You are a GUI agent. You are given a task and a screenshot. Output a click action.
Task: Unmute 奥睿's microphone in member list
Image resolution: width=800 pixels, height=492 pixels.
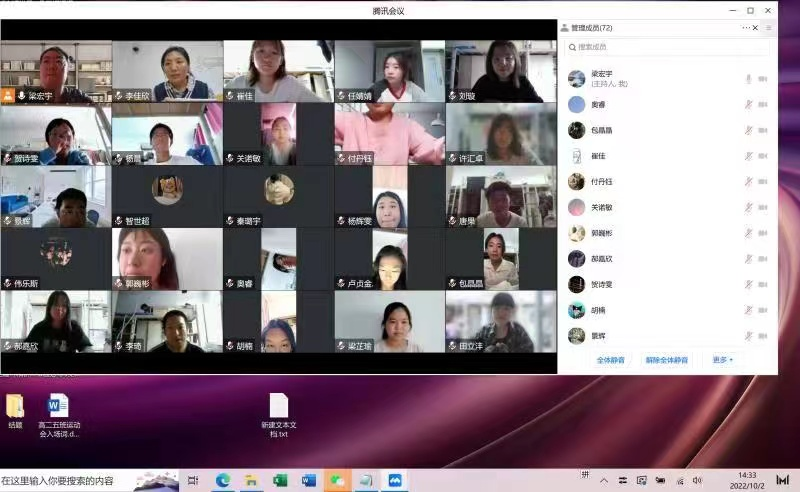[x=747, y=104]
